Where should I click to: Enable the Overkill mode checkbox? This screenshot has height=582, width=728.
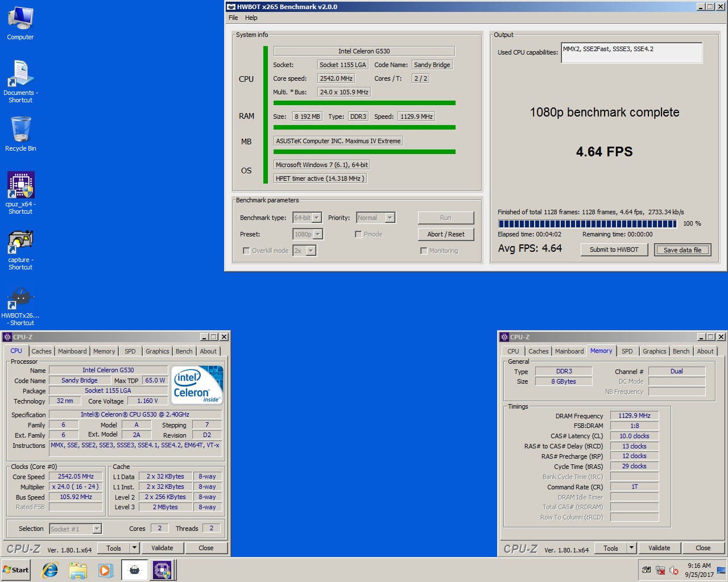246,251
